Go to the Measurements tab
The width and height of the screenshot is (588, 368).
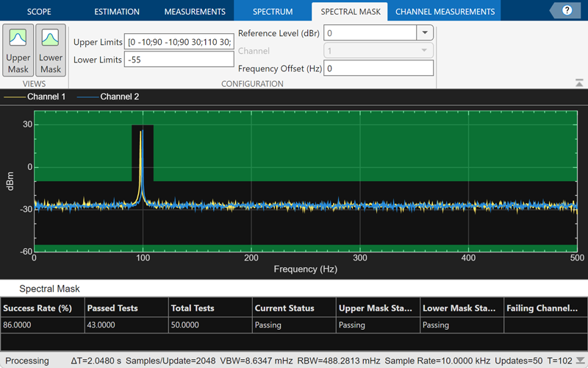click(x=195, y=12)
